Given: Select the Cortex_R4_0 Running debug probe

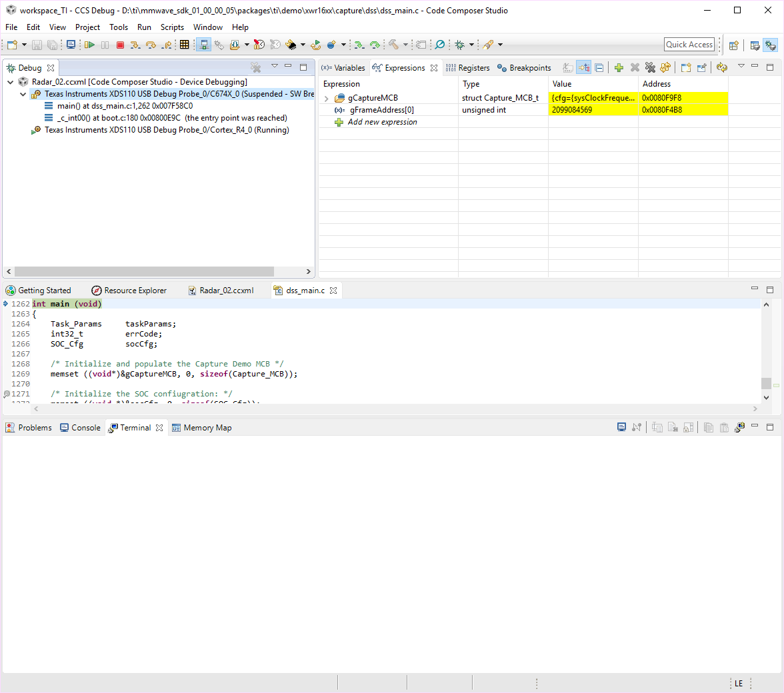Looking at the screenshot, I should tap(167, 130).
